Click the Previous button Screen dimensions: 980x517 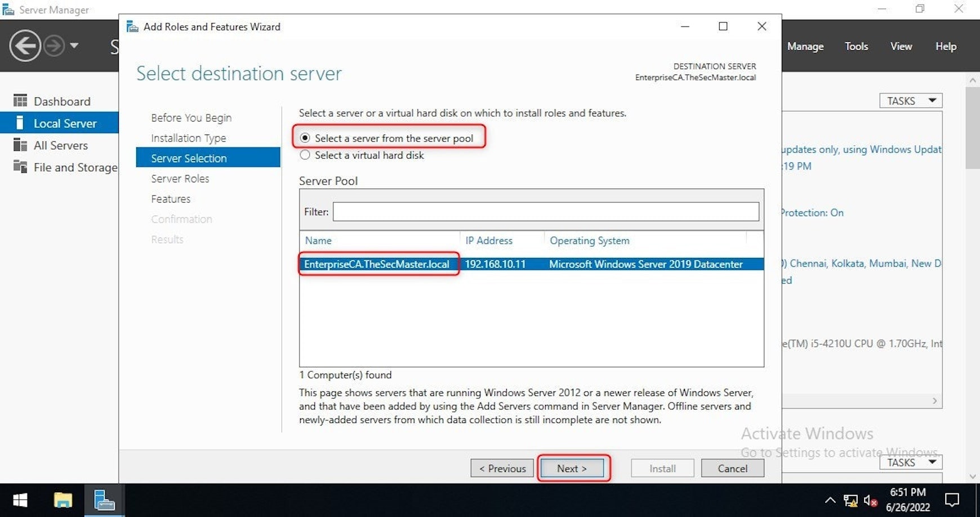click(502, 468)
